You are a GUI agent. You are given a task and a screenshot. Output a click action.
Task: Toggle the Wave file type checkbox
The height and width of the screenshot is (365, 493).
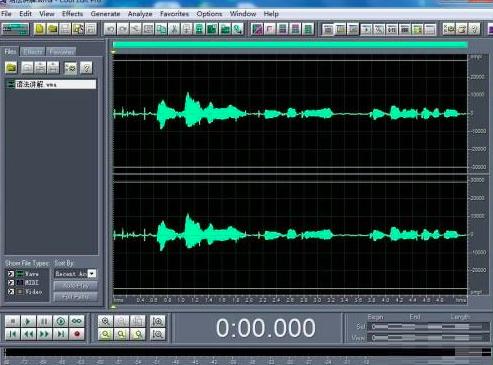(x=11, y=274)
